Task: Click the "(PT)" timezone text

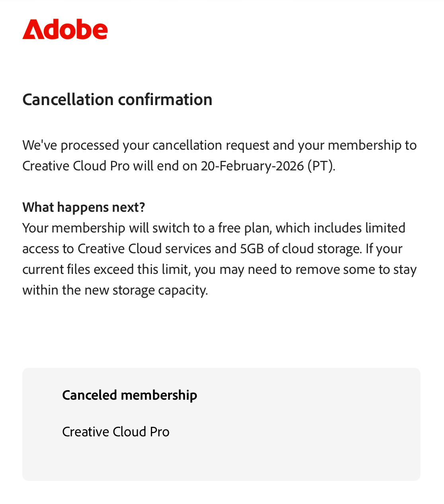Action: coord(321,166)
